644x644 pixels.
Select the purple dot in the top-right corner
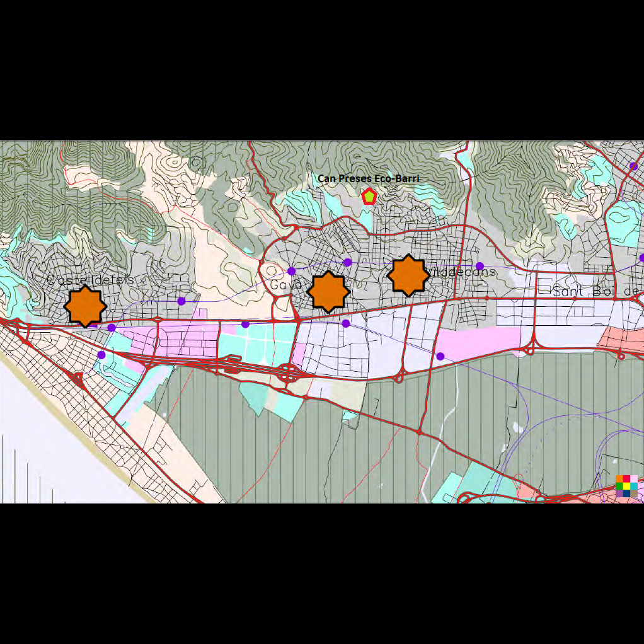(633, 166)
